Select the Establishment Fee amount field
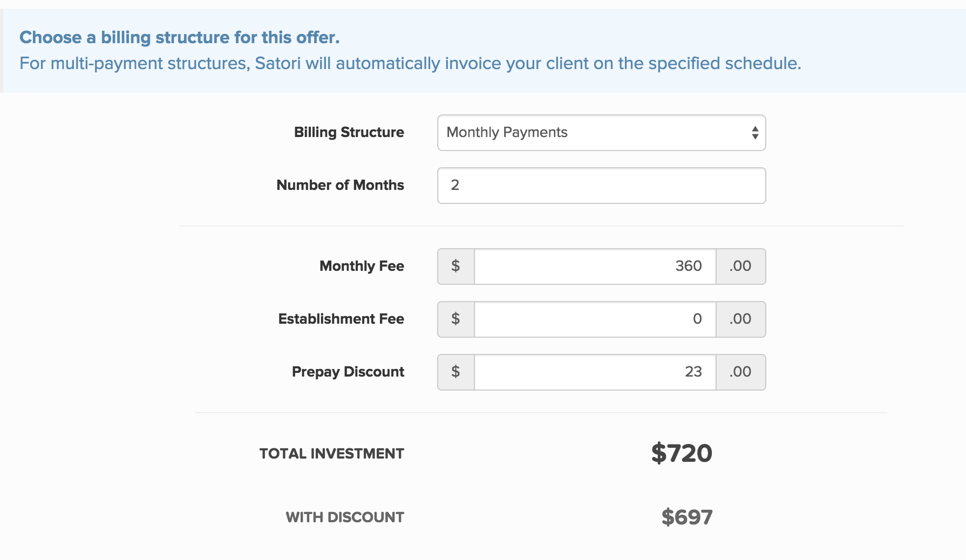This screenshot has width=966, height=560. 595,319
